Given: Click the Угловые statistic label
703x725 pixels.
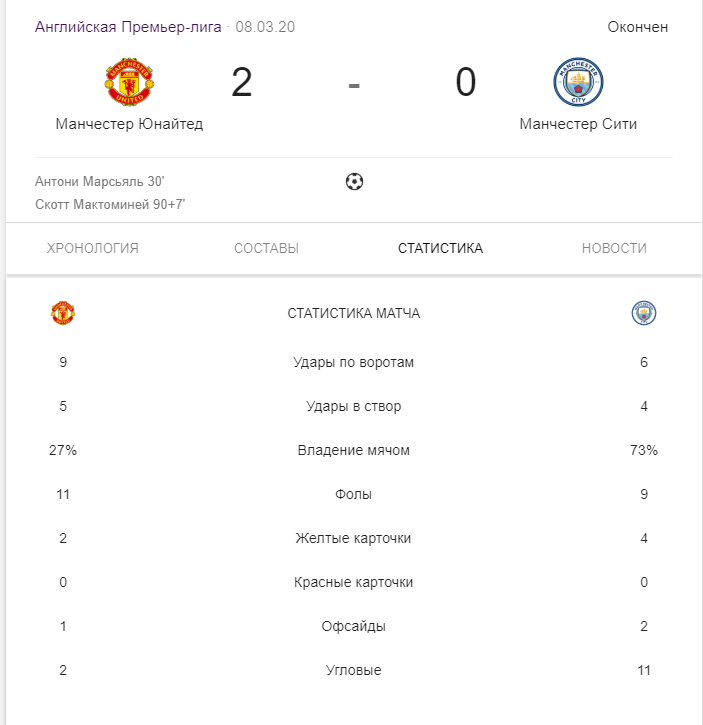Looking at the screenshot, I should (353, 670).
